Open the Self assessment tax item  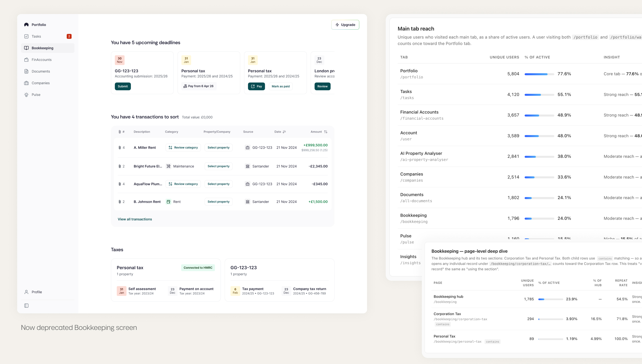136,291
